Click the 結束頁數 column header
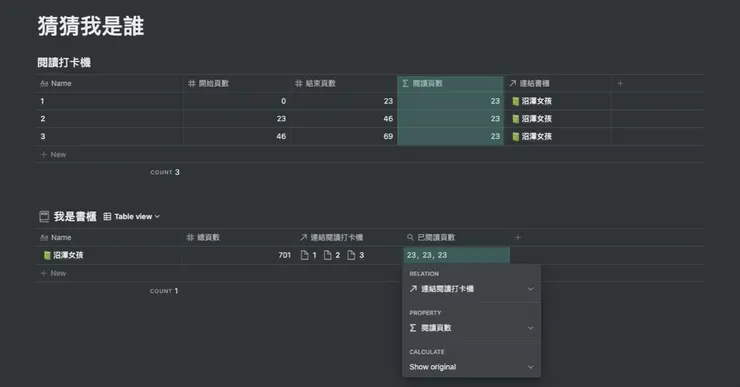 click(x=344, y=84)
